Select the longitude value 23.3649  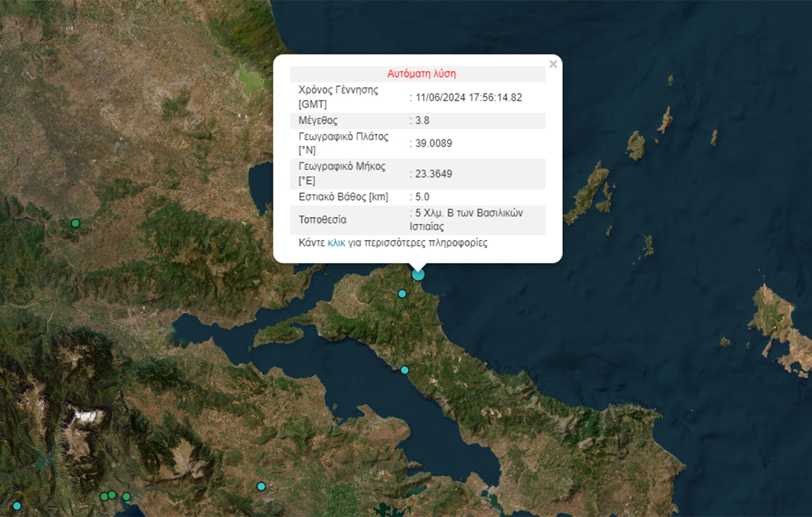pyautogui.click(x=433, y=174)
